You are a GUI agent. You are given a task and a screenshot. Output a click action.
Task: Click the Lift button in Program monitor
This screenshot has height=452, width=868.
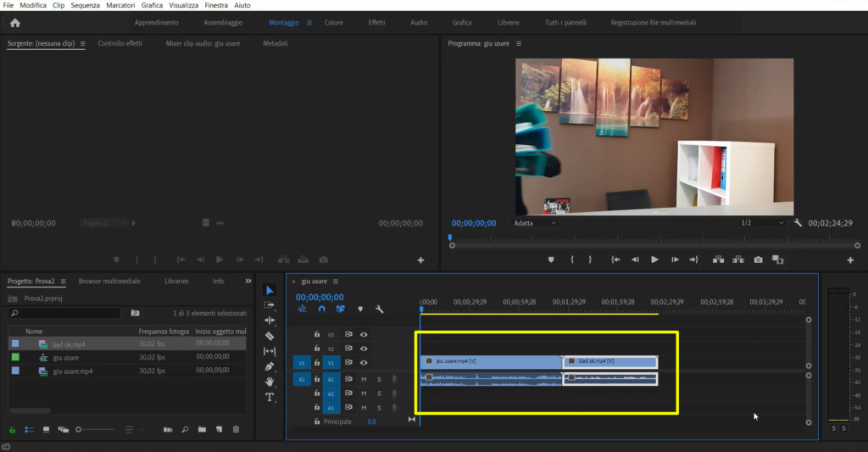(x=718, y=259)
